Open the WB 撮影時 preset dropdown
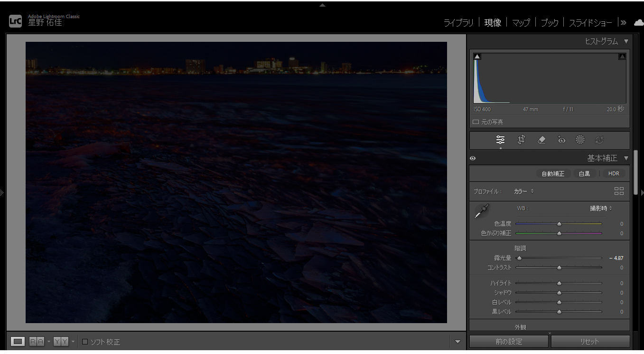644x354 pixels. click(601, 208)
